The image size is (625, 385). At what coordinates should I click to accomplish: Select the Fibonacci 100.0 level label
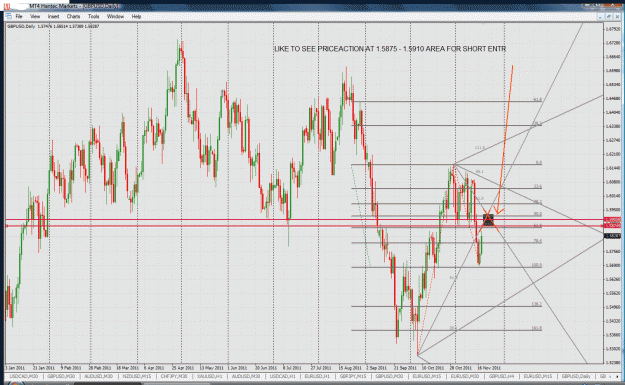tap(537, 265)
